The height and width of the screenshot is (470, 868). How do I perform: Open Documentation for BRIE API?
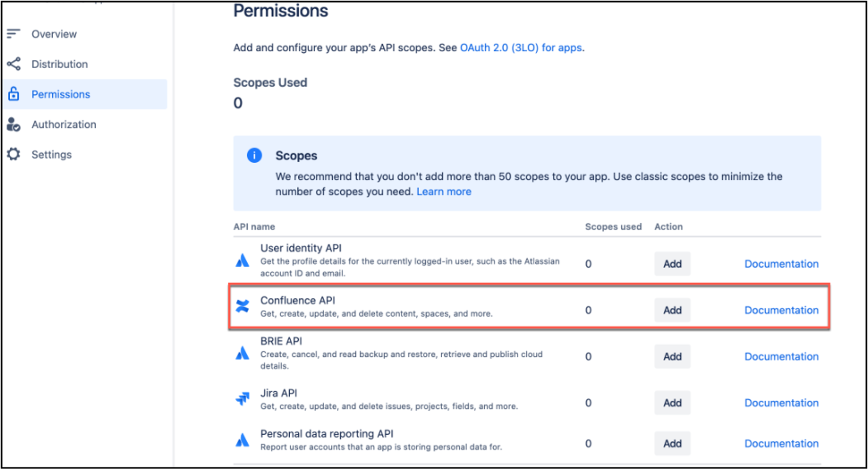click(781, 356)
